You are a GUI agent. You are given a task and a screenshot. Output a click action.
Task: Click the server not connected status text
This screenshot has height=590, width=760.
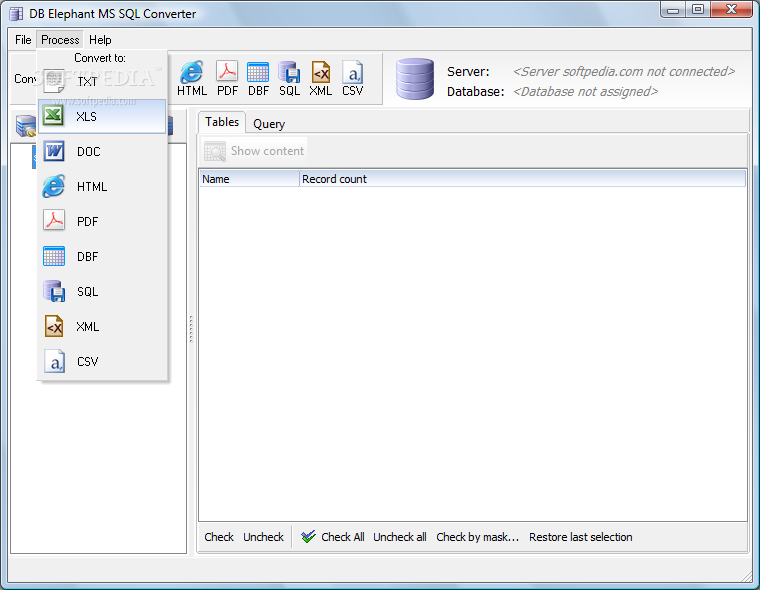pyautogui.click(x=624, y=72)
